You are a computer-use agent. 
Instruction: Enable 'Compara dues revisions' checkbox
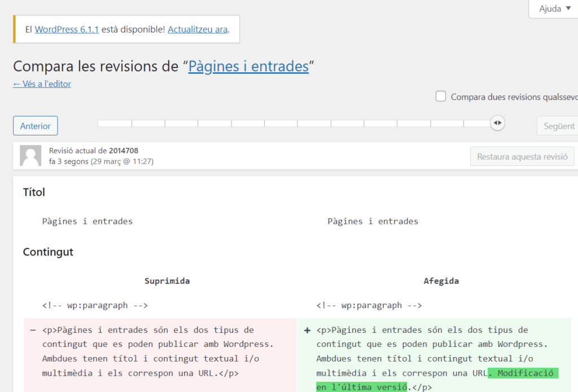(441, 96)
